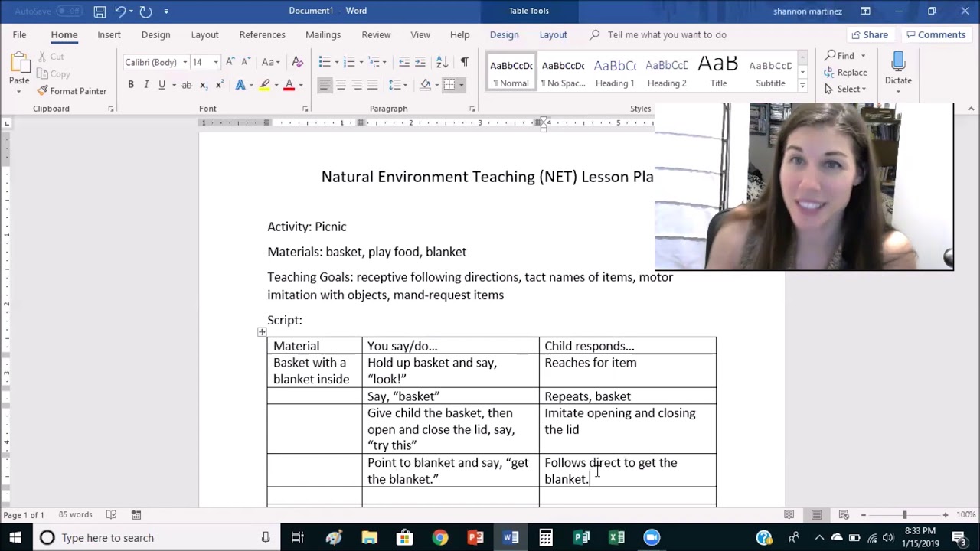Toggle Strikethrough formatting
Image resolution: width=980 pixels, height=551 pixels.
[x=187, y=85]
